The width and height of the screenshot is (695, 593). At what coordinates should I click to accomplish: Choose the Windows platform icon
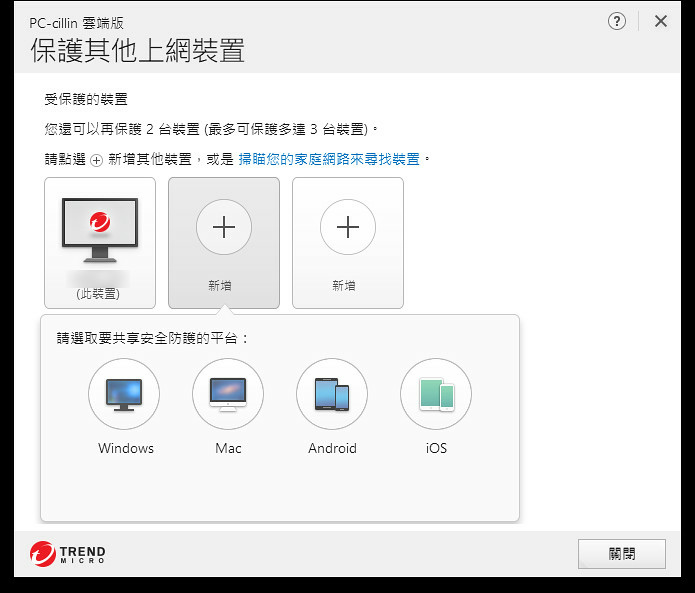point(124,394)
